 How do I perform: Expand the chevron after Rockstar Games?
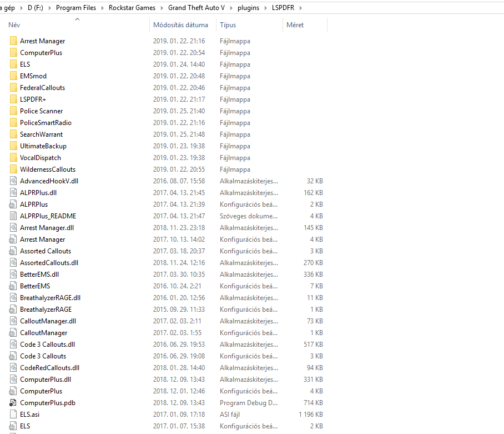point(162,8)
